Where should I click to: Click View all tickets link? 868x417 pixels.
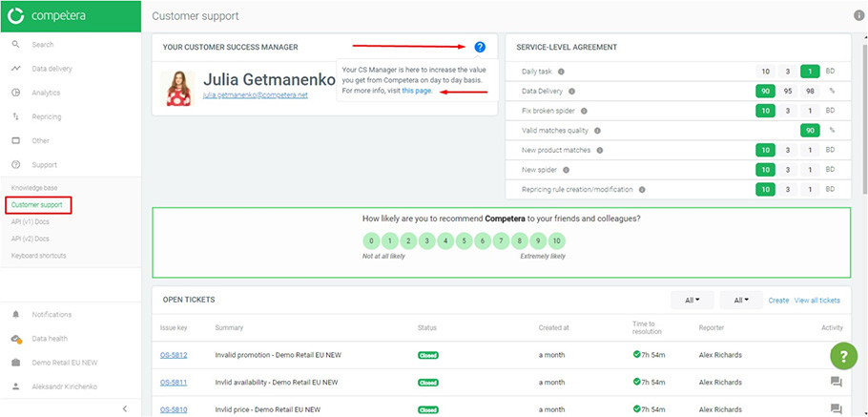point(817,301)
